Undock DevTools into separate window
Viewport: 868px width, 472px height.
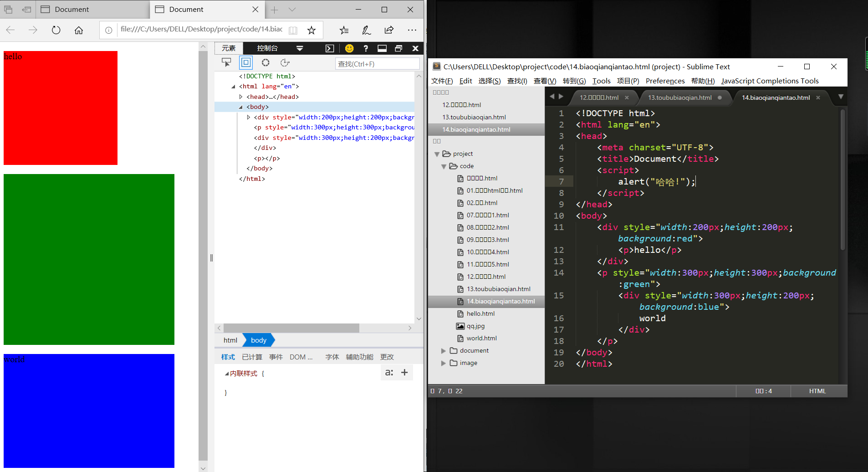point(398,48)
